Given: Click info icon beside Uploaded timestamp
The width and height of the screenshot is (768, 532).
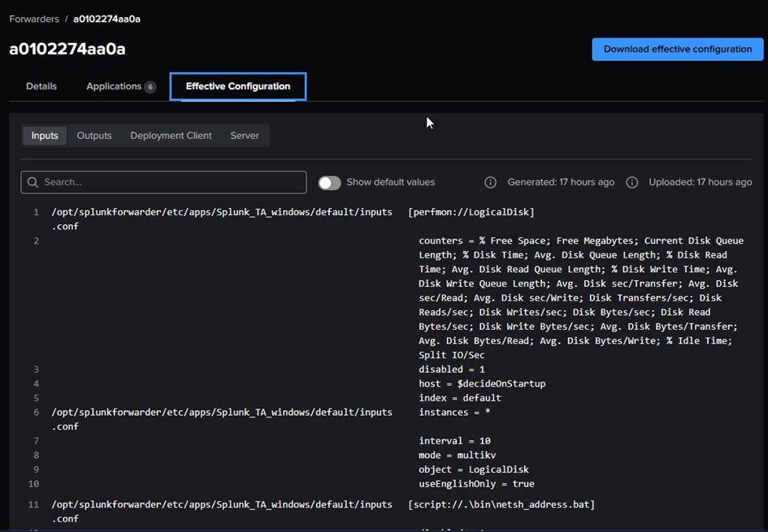Looking at the screenshot, I should click(x=632, y=183).
